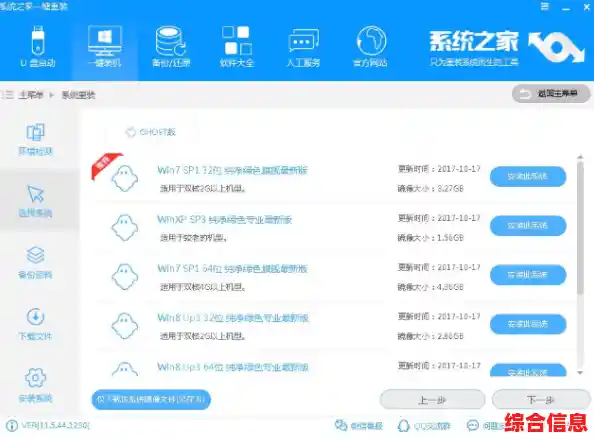
Task: Click the 系统之家 logo
Action: pos(506,47)
